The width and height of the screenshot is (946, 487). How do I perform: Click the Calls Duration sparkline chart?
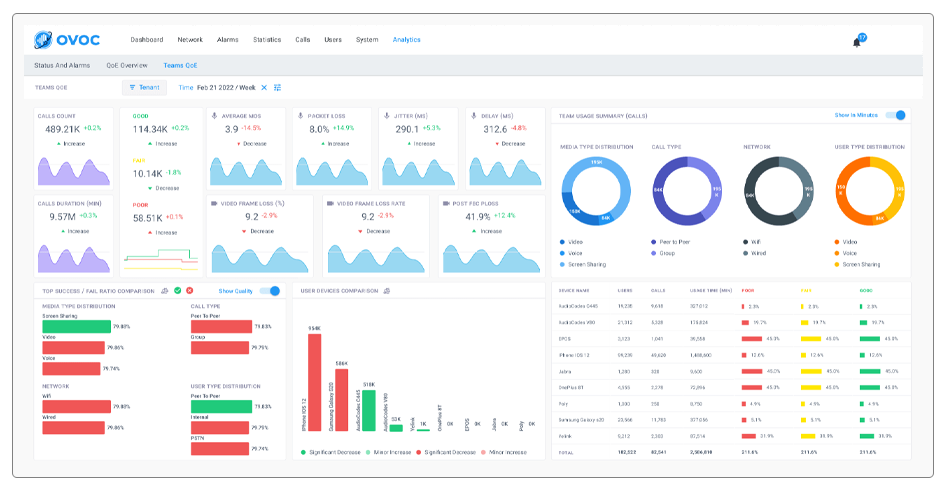(74, 258)
